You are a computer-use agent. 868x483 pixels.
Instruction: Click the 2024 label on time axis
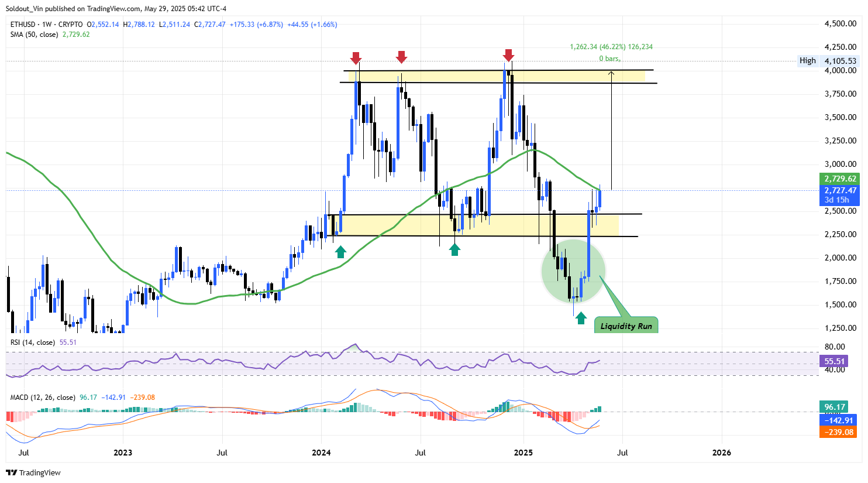click(321, 453)
